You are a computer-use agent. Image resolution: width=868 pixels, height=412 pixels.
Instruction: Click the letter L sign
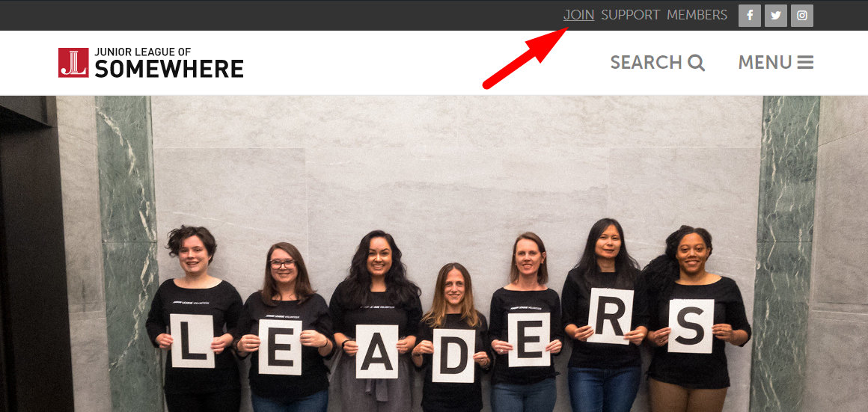point(192,341)
